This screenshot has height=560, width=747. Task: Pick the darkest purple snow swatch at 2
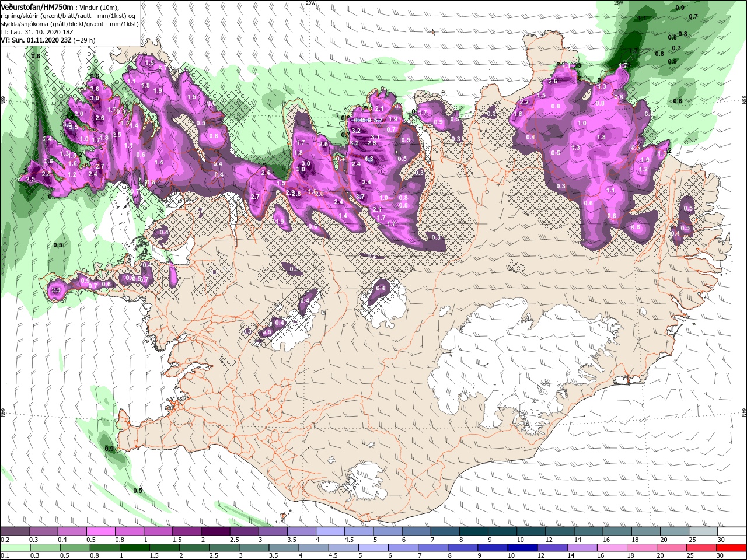[215, 531]
